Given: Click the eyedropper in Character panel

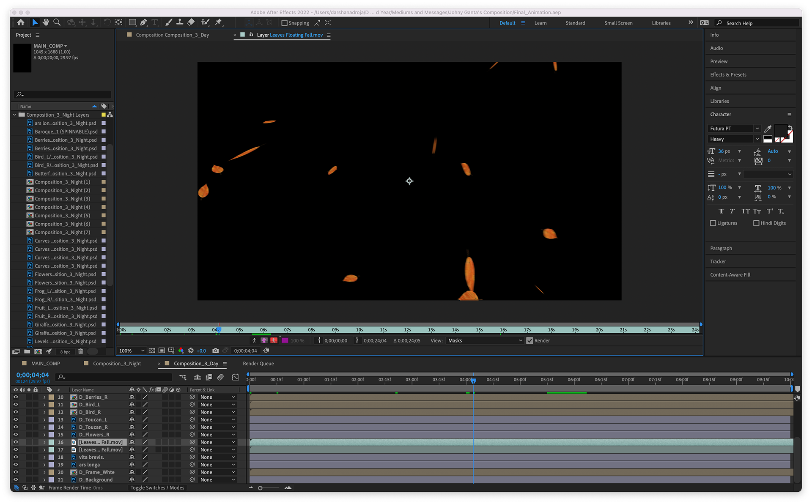Looking at the screenshot, I should coord(768,129).
